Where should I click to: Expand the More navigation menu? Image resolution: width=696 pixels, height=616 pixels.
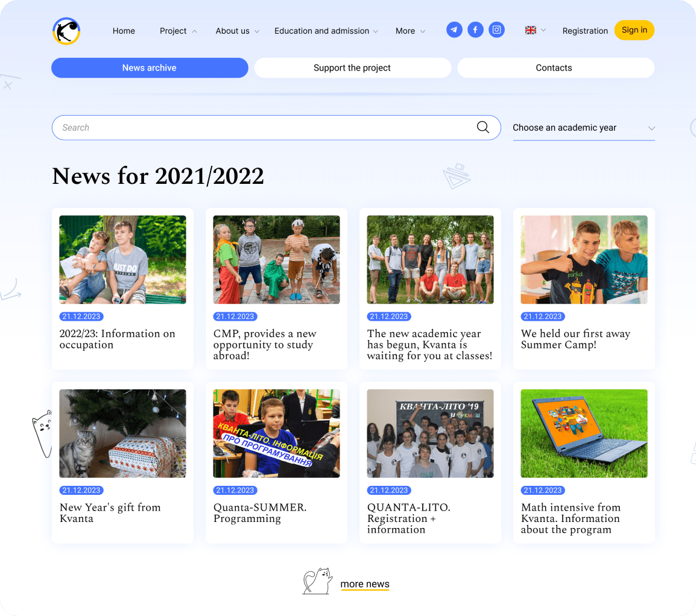point(406,31)
